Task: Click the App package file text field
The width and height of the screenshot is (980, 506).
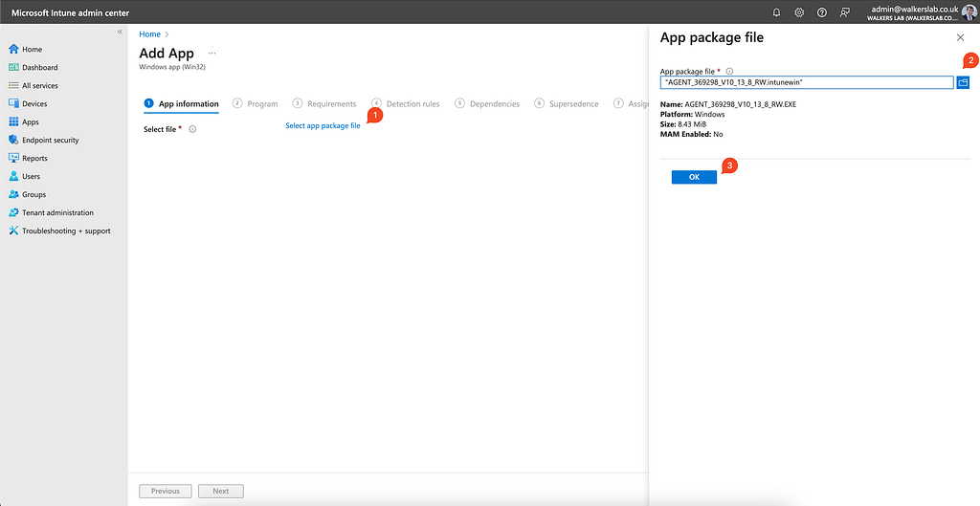Action: pyautogui.click(x=807, y=82)
